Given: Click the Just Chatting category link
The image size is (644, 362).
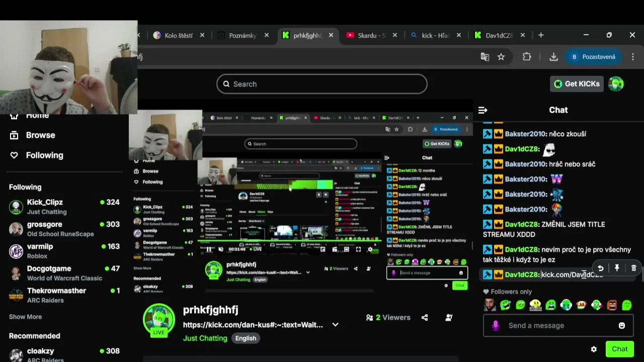Looking at the screenshot, I should [x=205, y=338].
